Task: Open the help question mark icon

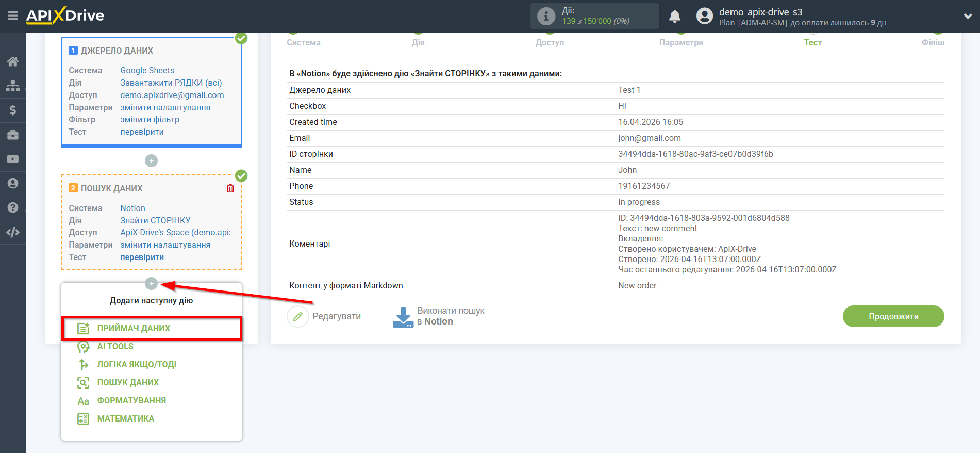Action: click(x=13, y=207)
